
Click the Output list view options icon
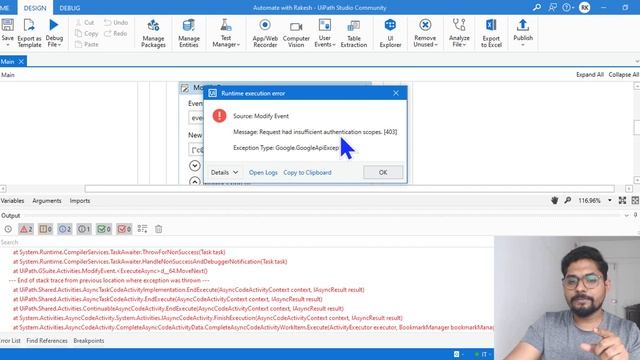click(142, 229)
